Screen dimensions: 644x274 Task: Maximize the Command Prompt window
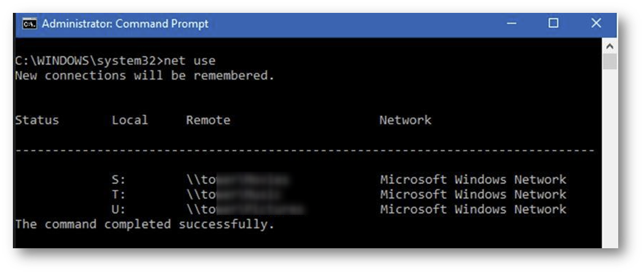point(553,23)
